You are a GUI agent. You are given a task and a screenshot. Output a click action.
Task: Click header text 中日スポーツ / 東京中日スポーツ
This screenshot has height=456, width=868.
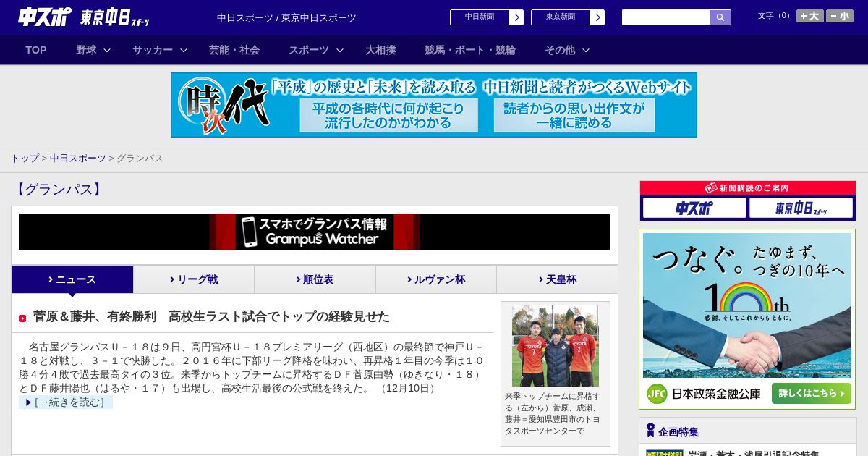[286, 17]
